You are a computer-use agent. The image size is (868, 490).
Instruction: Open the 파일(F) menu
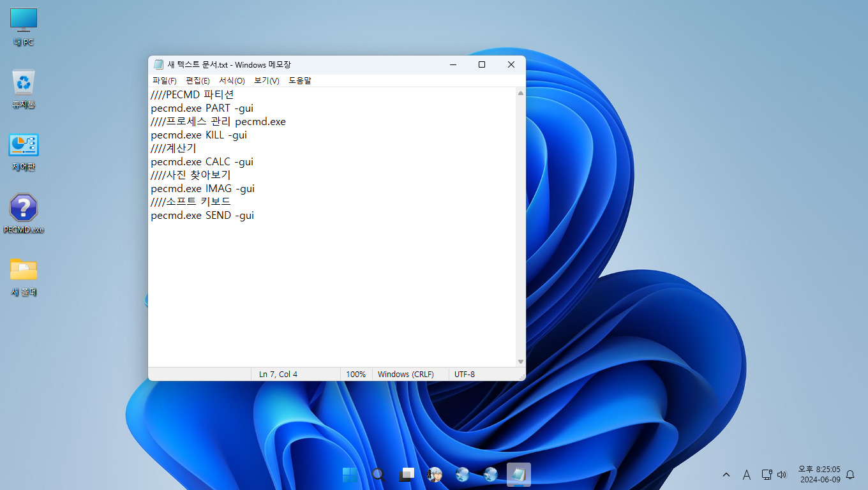coord(165,80)
